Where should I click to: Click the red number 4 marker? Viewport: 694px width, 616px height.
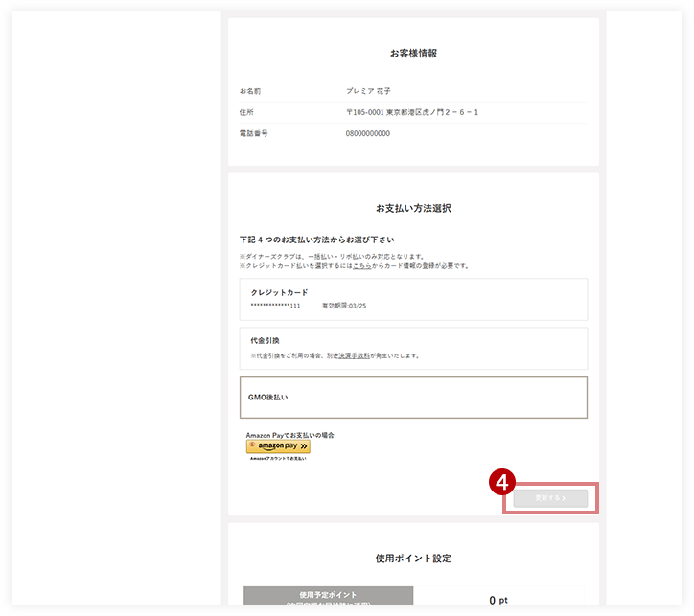click(x=502, y=482)
